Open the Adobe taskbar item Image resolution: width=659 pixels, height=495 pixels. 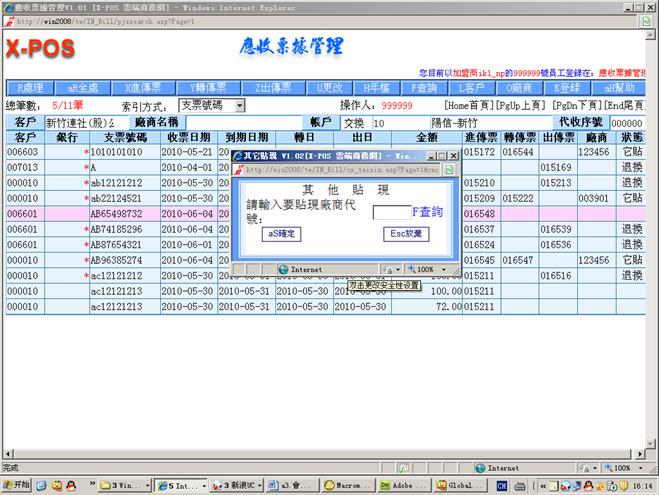(x=398, y=485)
